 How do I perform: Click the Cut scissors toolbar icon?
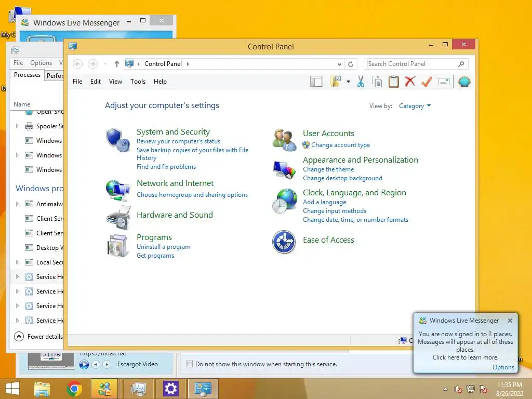[361, 82]
